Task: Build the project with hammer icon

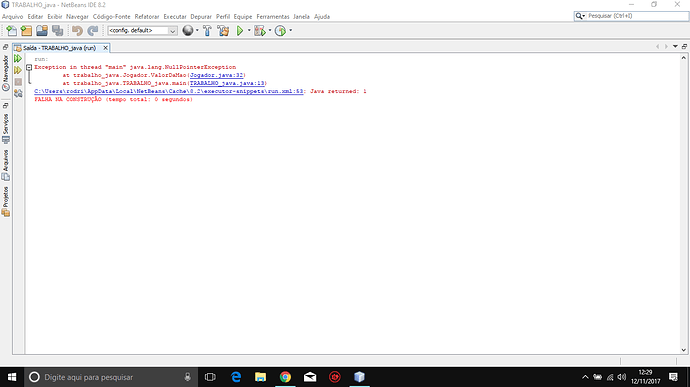Action: tap(207, 30)
